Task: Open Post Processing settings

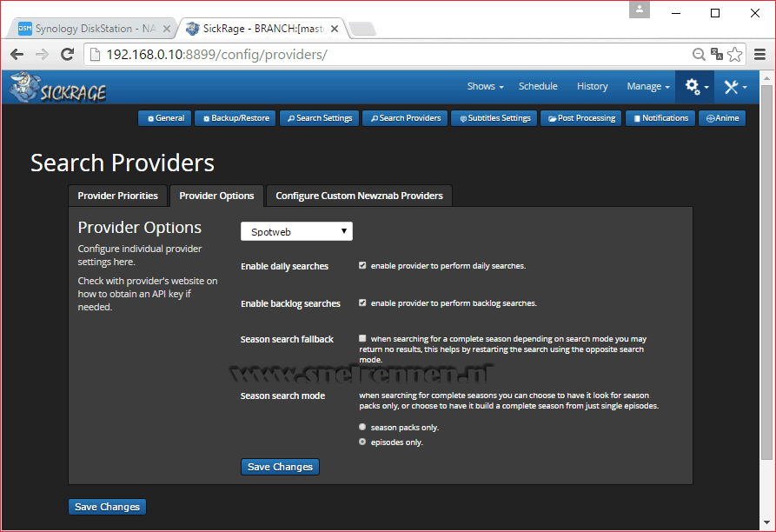Action: 581,118
